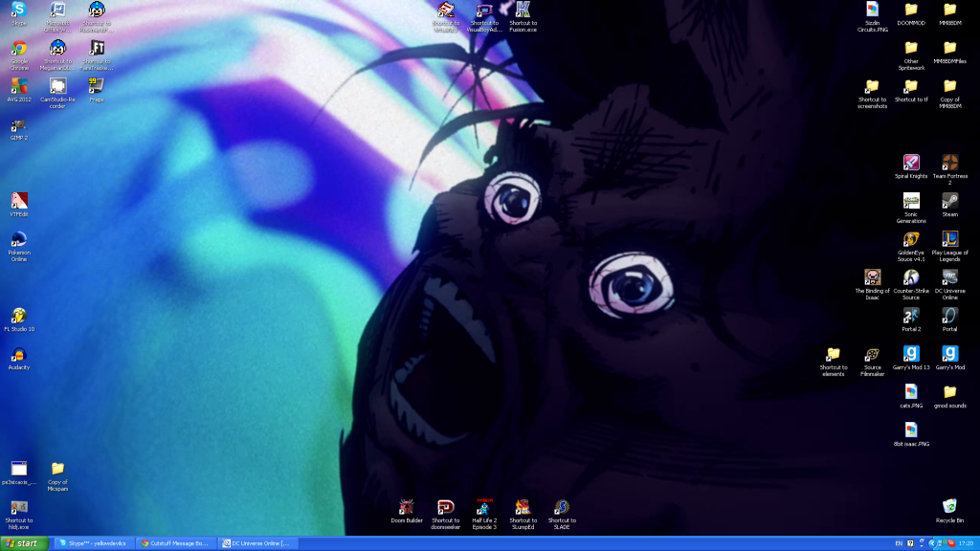The width and height of the screenshot is (980, 551).
Task: Launch Google Chrome from the desktop
Action: (x=18, y=49)
